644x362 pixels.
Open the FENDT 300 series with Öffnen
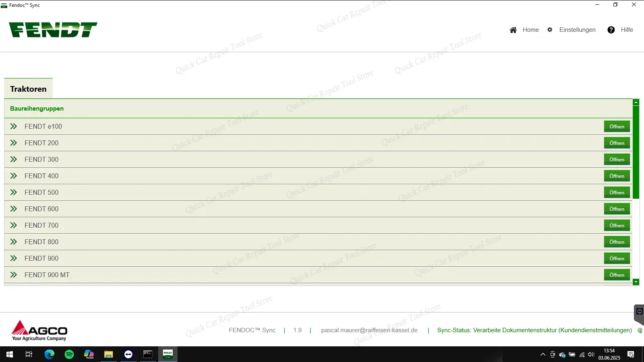617,159
